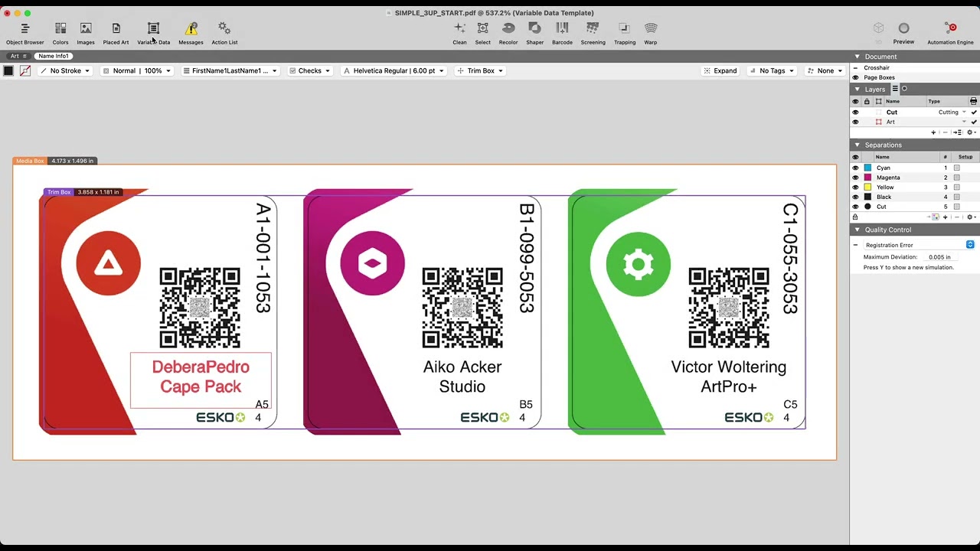The width and height of the screenshot is (980, 551).
Task: Open the Checks dropdown
Action: click(x=310, y=70)
